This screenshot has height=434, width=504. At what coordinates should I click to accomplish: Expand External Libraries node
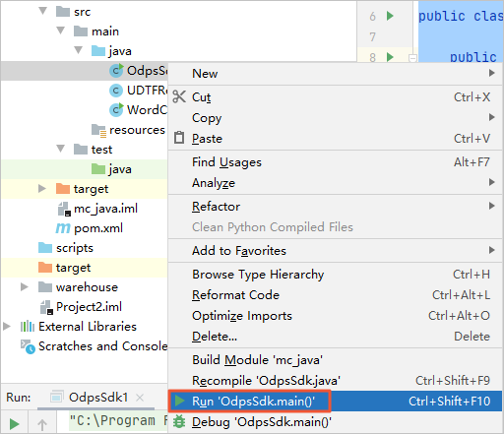[x=7, y=327]
